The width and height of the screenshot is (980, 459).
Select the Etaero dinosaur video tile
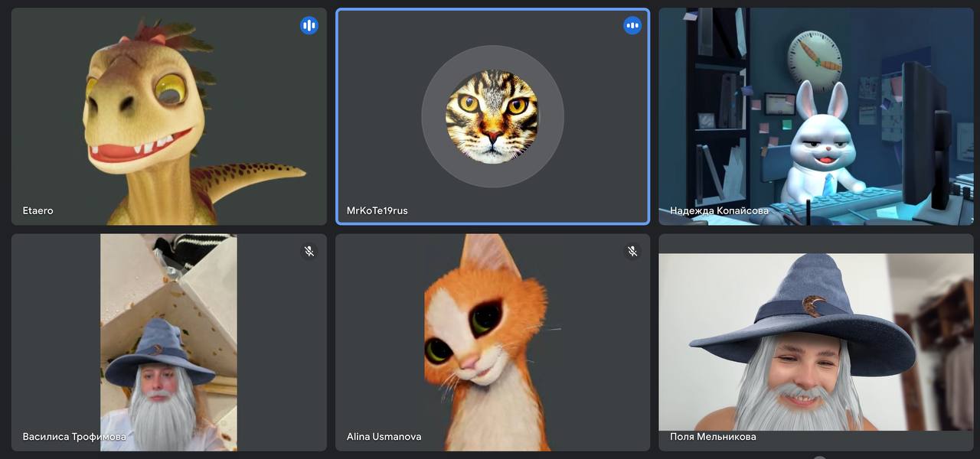(169, 116)
